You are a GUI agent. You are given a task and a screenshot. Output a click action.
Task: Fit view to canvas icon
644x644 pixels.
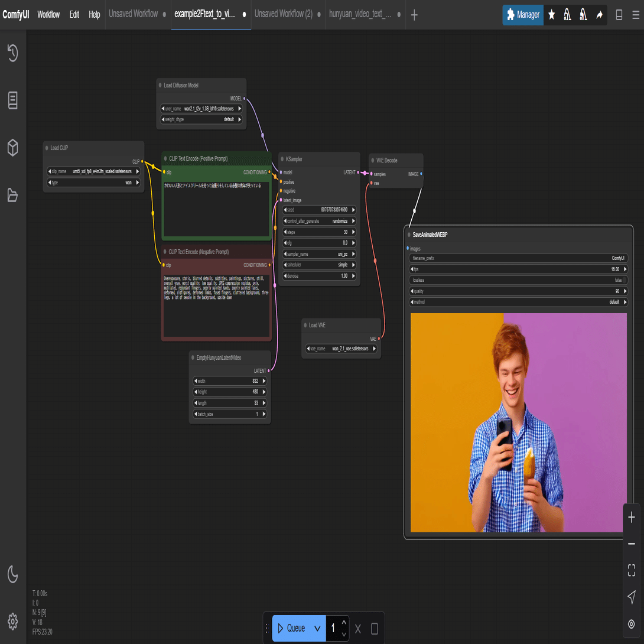[x=631, y=570]
